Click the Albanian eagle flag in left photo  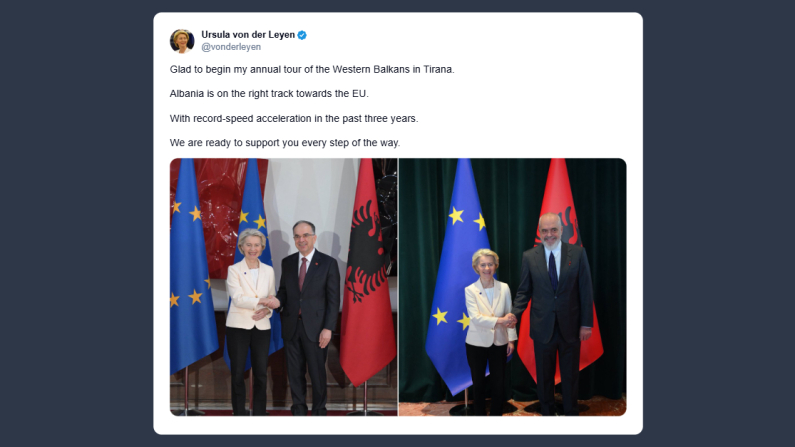point(368,274)
